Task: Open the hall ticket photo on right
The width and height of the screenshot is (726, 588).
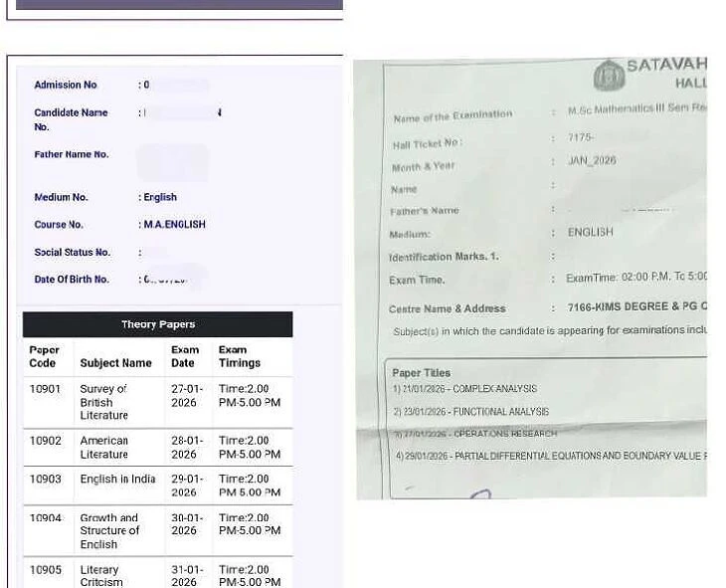Action: (530, 279)
